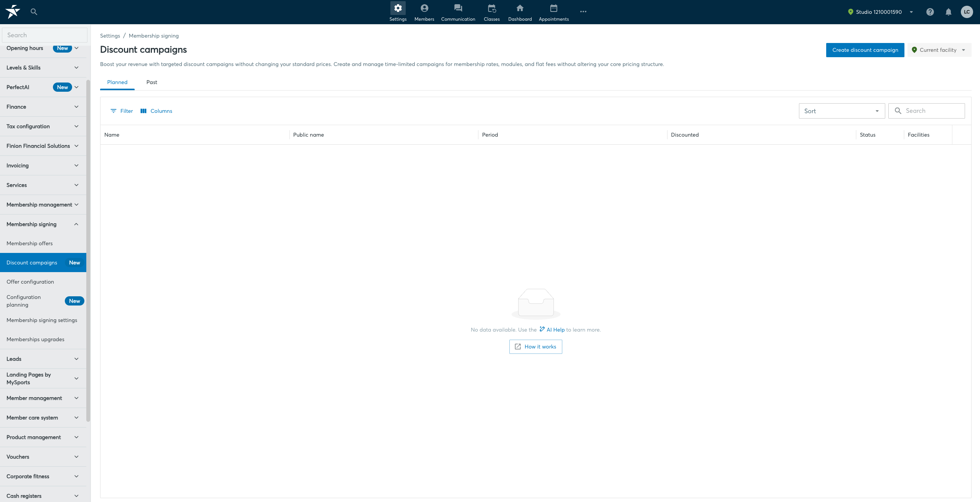
Task: Click the star logo home icon
Action: 13,12
